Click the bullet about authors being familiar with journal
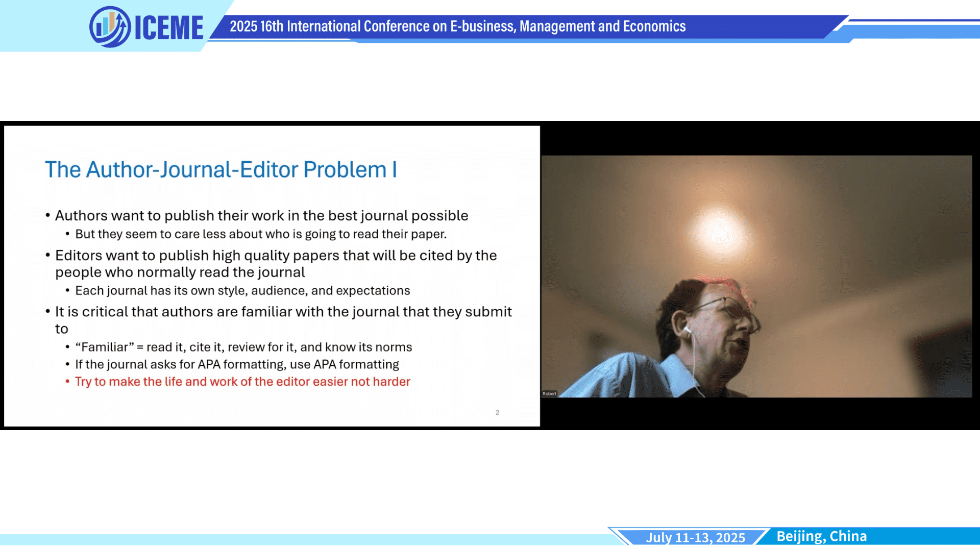The image size is (980, 551). [283, 312]
